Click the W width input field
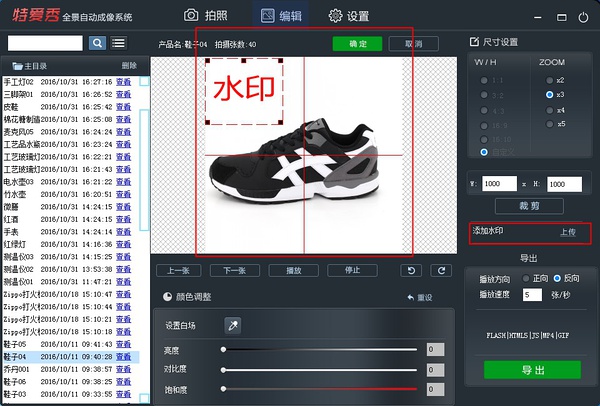Screen dimensions: 600x406 tap(499, 184)
